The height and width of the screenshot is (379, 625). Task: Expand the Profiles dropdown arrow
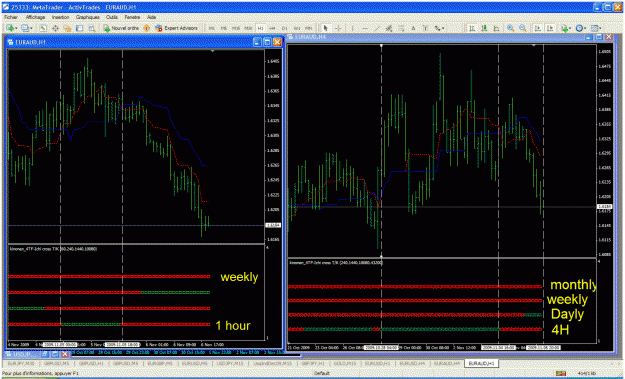[31, 28]
